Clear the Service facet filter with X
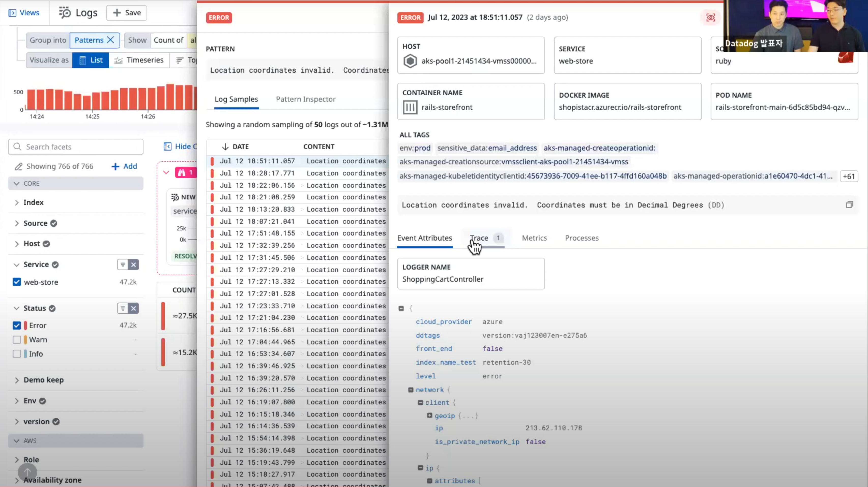The height and width of the screenshot is (487, 868). (x=134, y=265)
